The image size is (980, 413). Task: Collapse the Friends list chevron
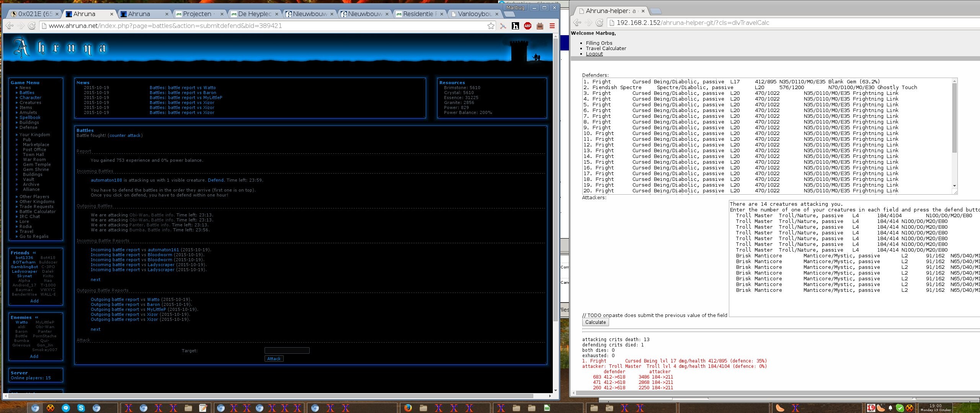34,253
